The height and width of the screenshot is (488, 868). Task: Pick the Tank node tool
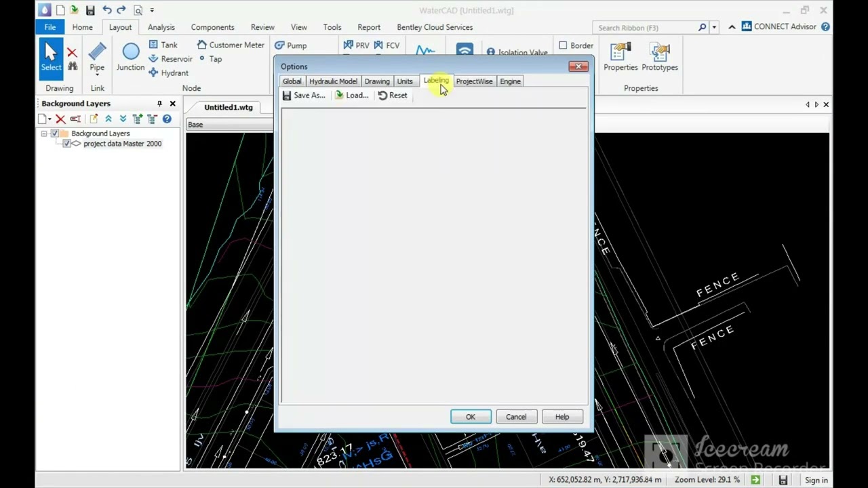[x=163, y=45]
